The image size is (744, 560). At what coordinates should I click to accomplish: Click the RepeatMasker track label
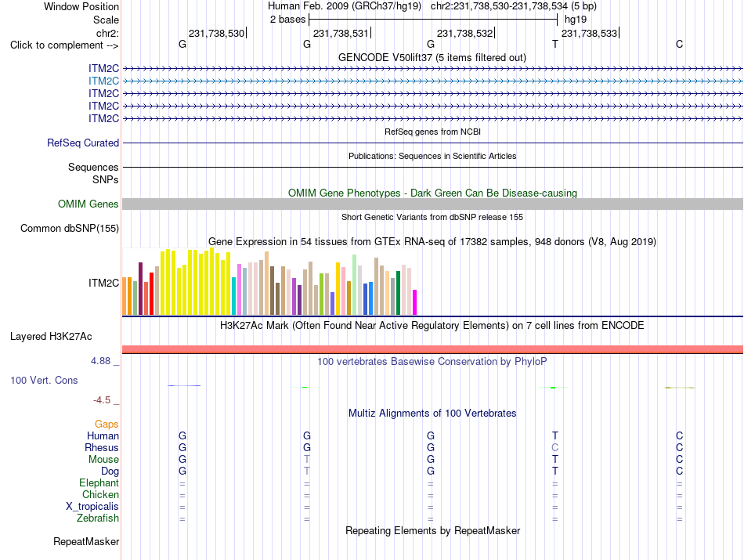pyautogui.click(x=86, y=541)
